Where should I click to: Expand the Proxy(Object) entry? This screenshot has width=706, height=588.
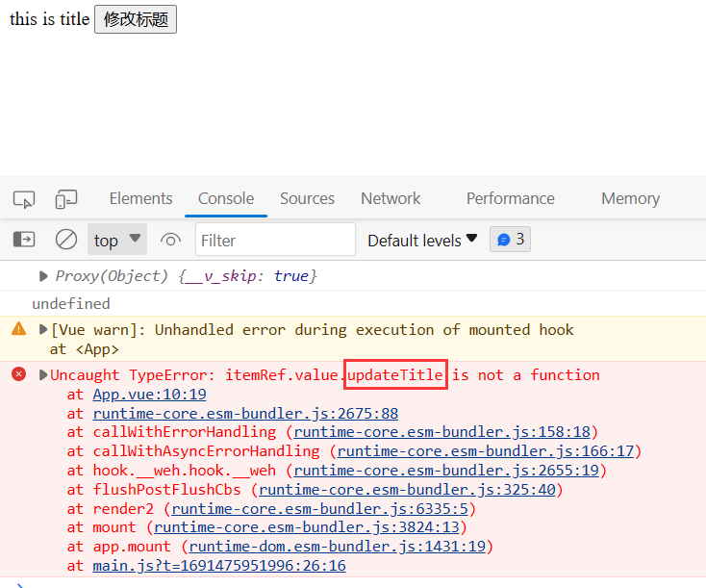[43, 276]
